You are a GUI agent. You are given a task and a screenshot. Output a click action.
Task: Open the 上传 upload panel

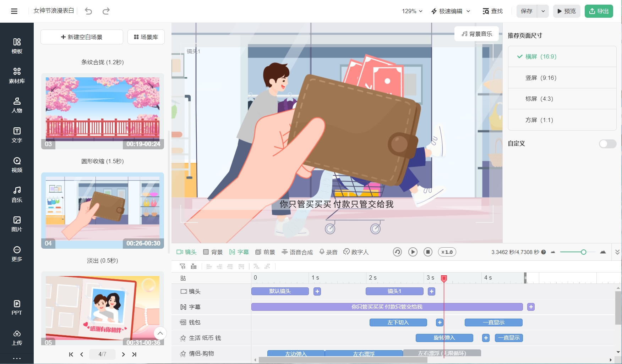[17, 338]
